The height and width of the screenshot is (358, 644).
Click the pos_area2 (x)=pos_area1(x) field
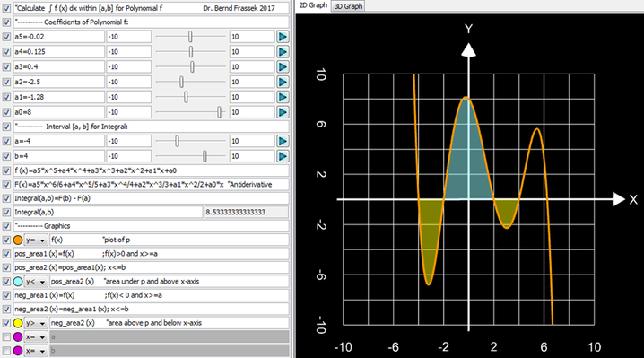(151, 267)
